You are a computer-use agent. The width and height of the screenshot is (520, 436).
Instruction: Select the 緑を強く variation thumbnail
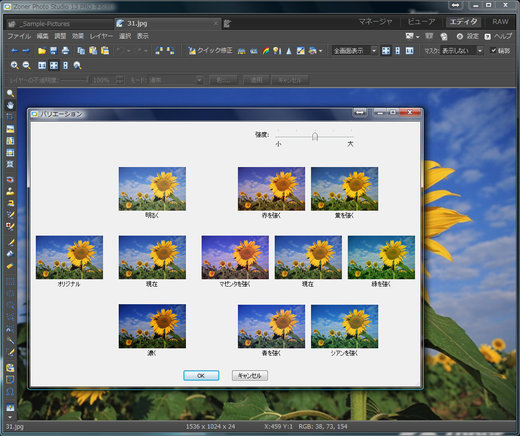pyautogui.click(x=381, y=257)
